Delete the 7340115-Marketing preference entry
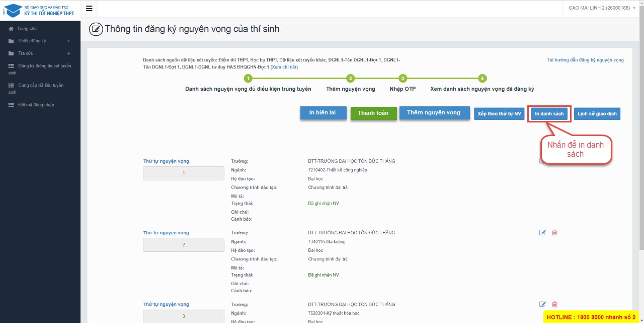The height and width of the screenshot is (323, 644). click(555, 233)
